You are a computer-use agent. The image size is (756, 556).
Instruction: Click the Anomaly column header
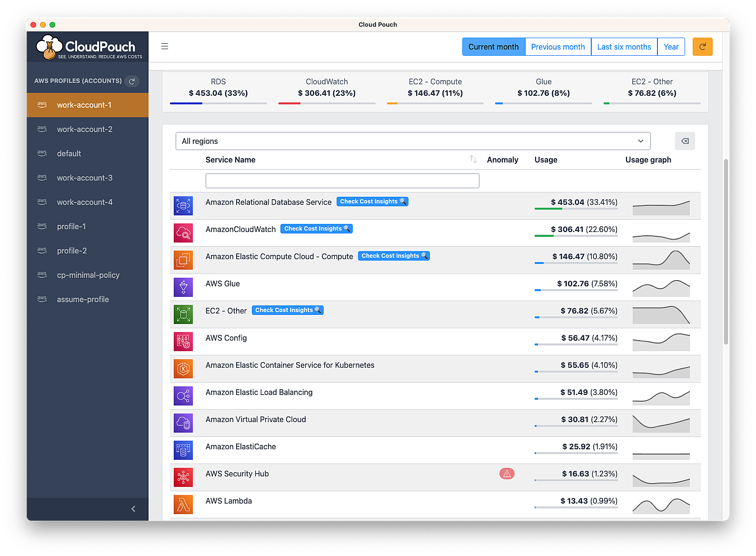pyautogui.click(x=502, y=160)
